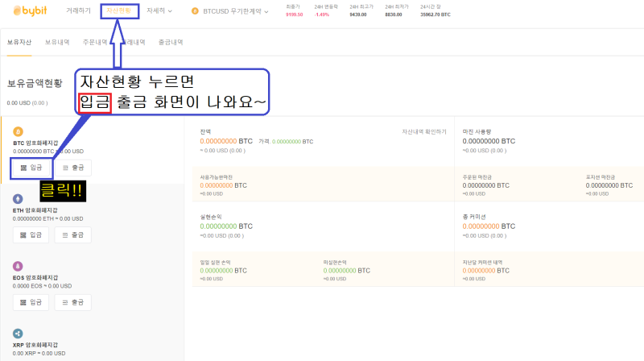
Task: Click the 보유금액현황 heading
Action: point(35,83)
